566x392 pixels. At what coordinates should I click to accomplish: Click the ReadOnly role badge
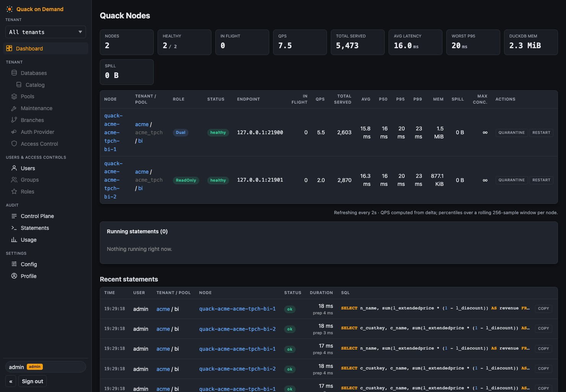(186, 180)
